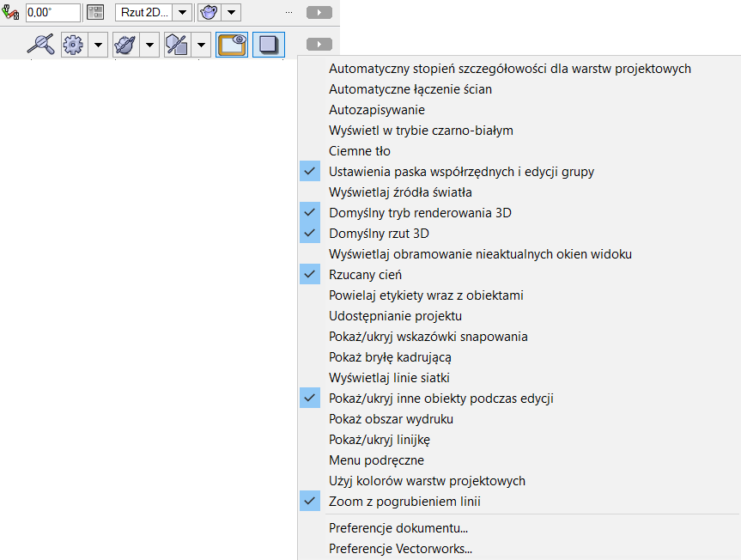Screen dimensions: 741x560
Task: Uncheck Domyślny tryb renderowania 3D
Action: coord(518,213)
